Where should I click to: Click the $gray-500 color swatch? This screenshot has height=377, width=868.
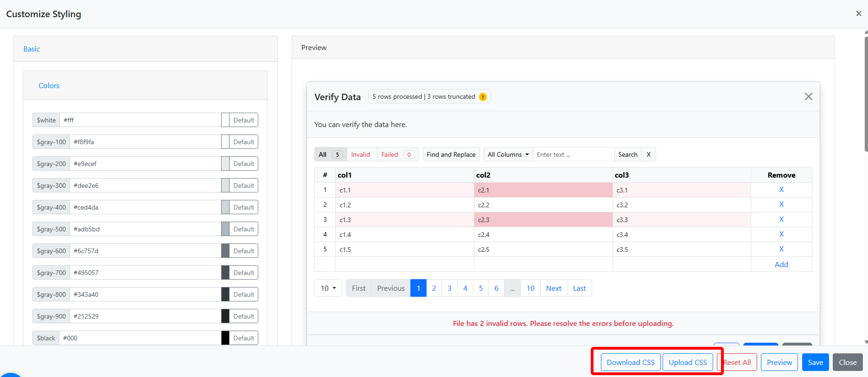pos(225,229)
